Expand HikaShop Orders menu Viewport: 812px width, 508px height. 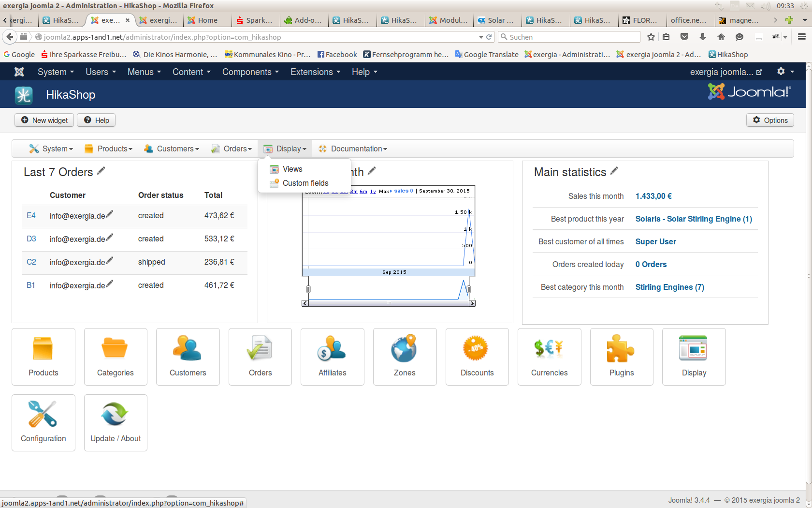pyautogui.click(x=232, y=149)
